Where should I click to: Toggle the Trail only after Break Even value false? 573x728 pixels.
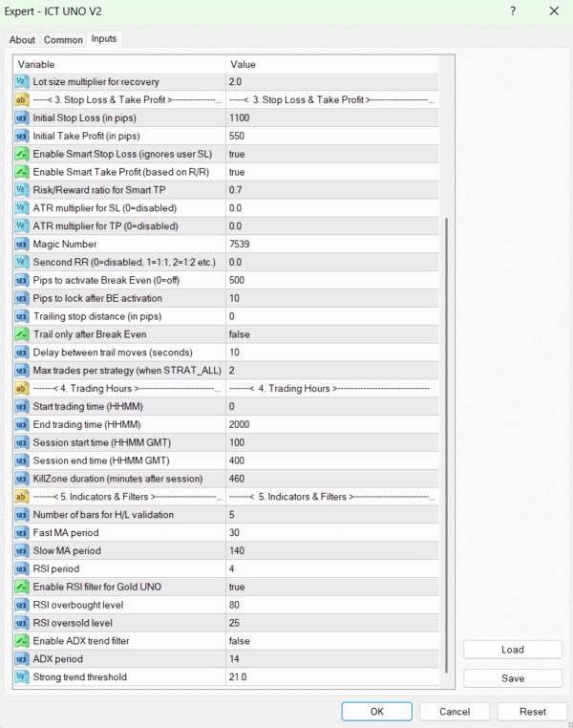click(332, 334)
